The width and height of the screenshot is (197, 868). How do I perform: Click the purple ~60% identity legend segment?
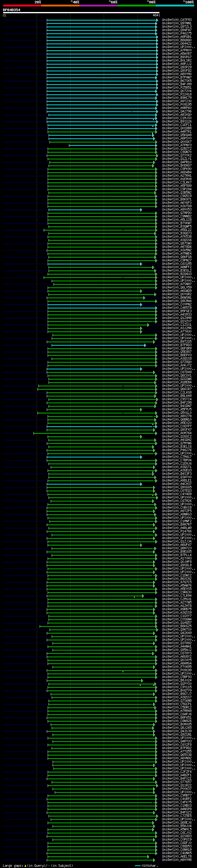pos(98,6)
